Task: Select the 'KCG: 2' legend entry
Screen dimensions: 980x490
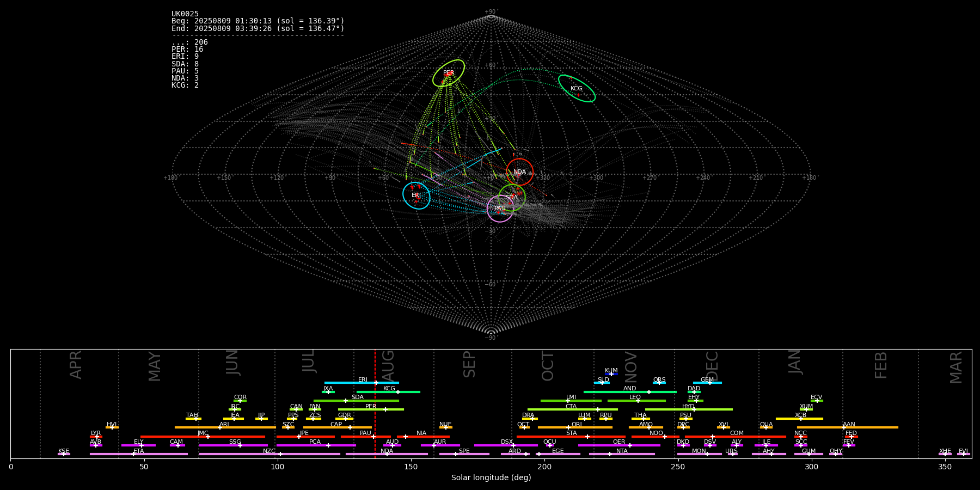Action: (x=185, y=85)
